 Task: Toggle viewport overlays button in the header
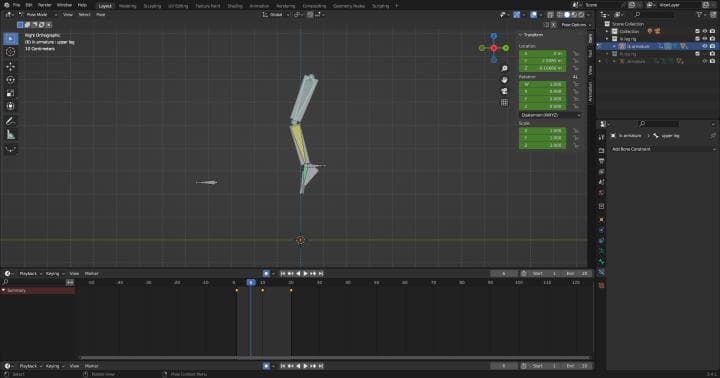coord(533,15)
